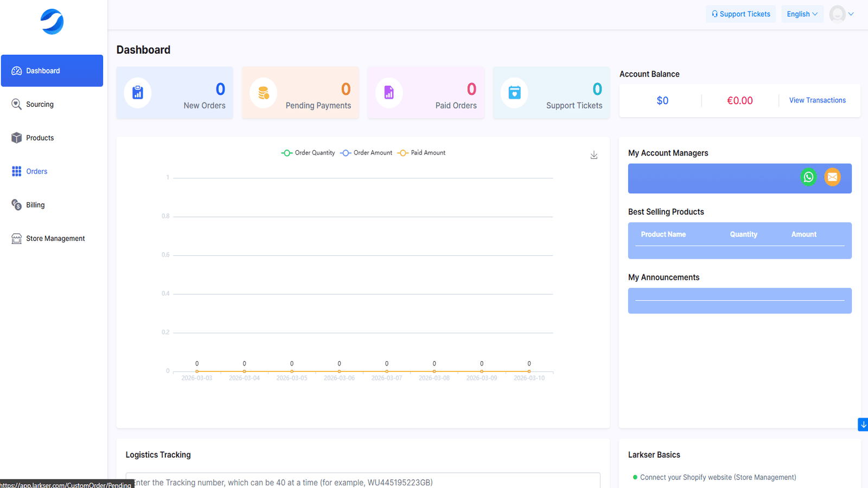Viewport: 868px width, 488px height.
Task: Open the View Transactions link
Action: 818,100
